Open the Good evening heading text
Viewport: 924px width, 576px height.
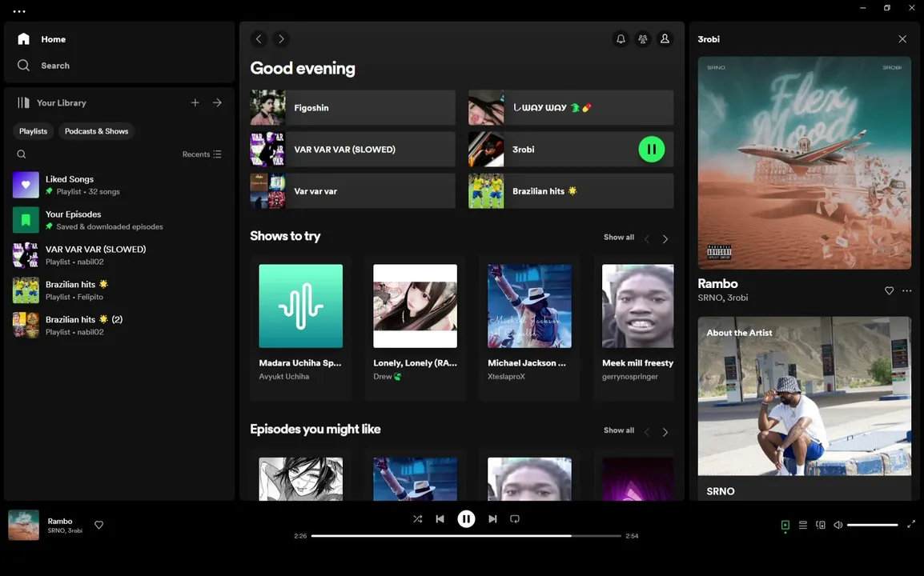303,68
